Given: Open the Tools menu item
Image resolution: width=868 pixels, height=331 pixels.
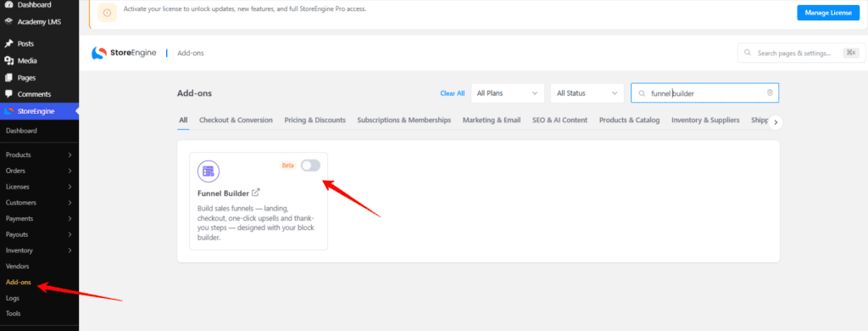Looking at the screenshot, I should [14, 313].
